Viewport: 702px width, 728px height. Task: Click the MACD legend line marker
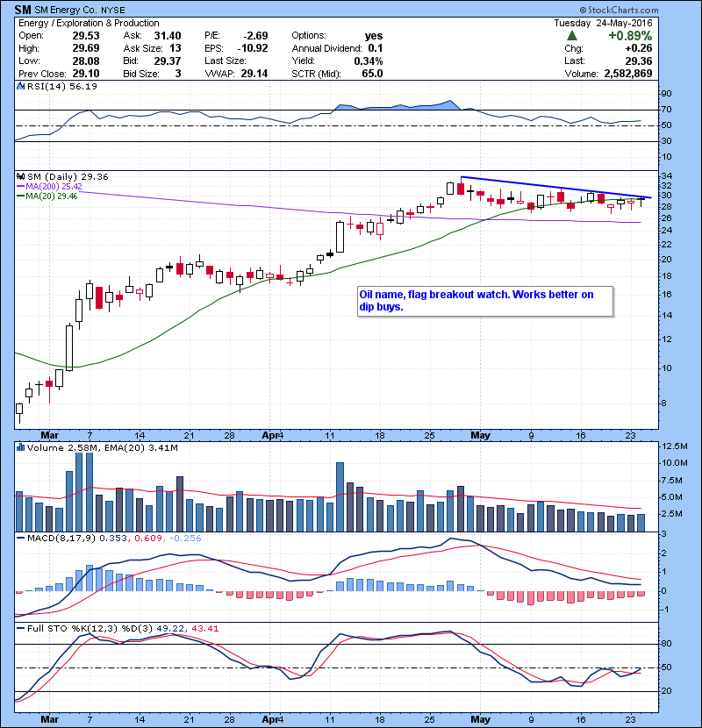pyautogui.click(x=20, y=539)
